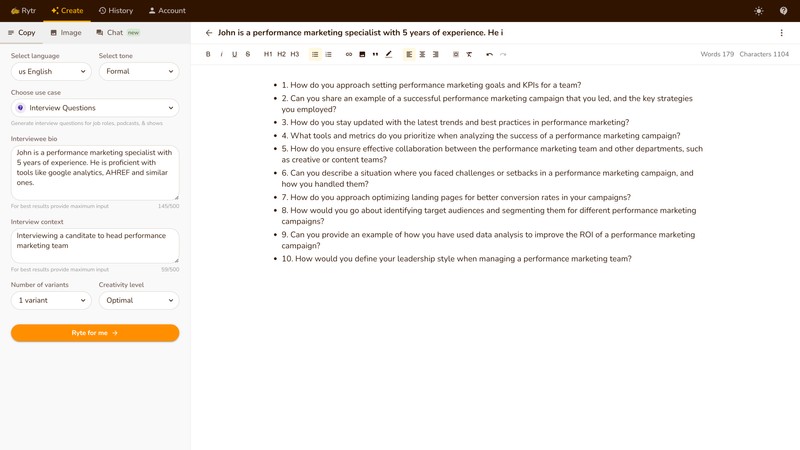
Task: Open the Select language dropdown
Action: [51, 72]
